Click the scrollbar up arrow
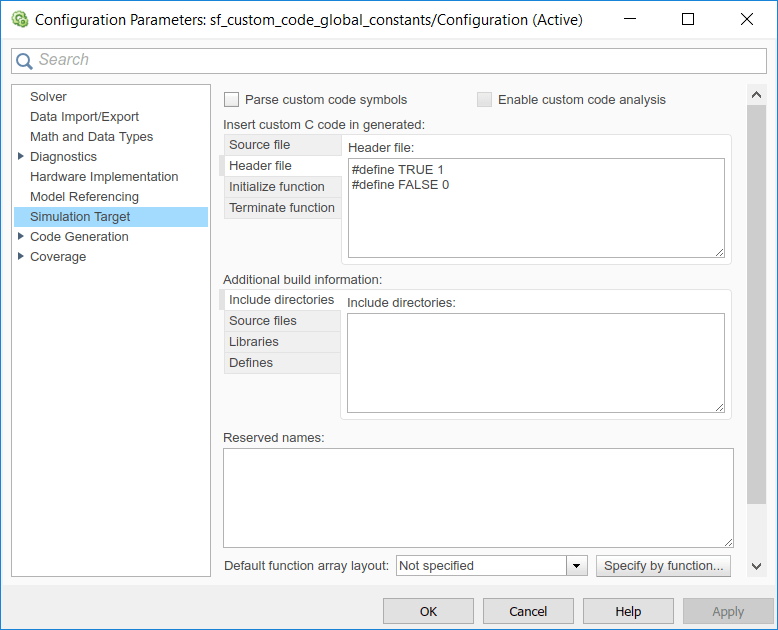 756,94
